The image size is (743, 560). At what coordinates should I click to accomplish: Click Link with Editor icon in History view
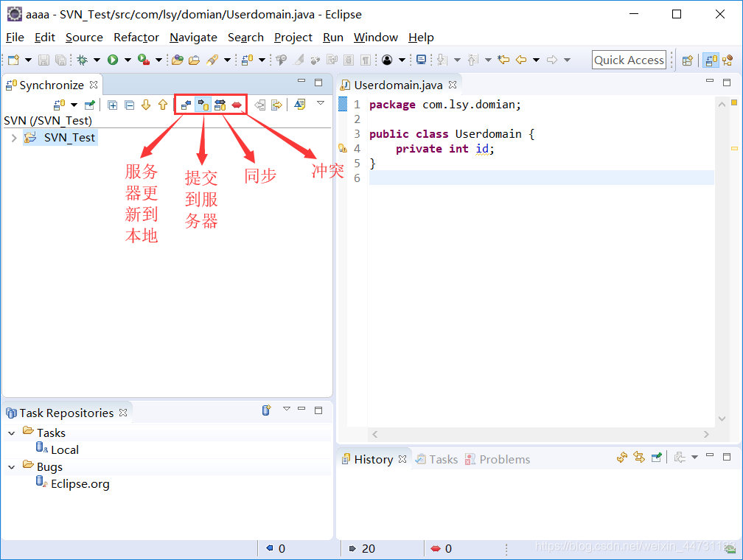click(x=639, y=457)
